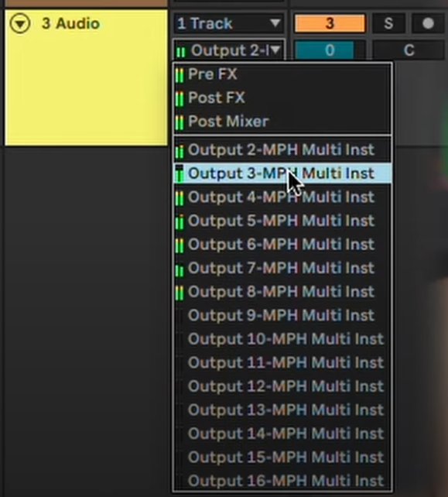Viewport: 448px width, 497px height.
Task: Pick Output 4-MPH Multi Inst
Action: coord(282,197)
